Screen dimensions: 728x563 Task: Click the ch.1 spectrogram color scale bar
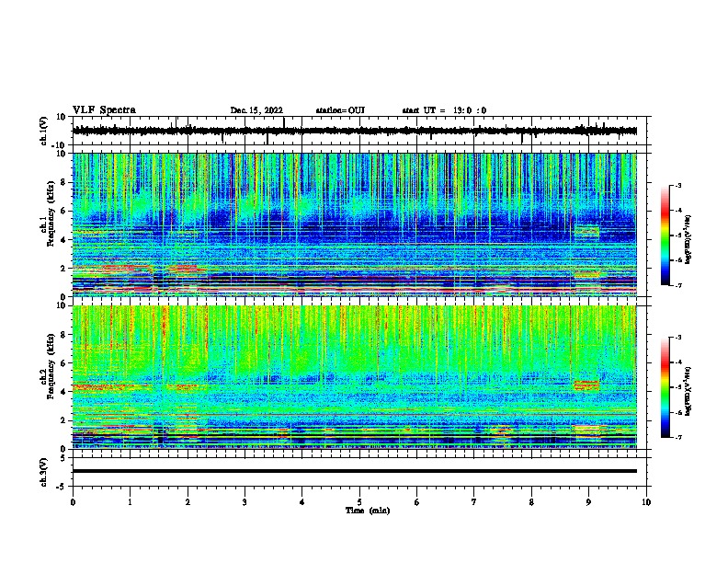point(665,236)
